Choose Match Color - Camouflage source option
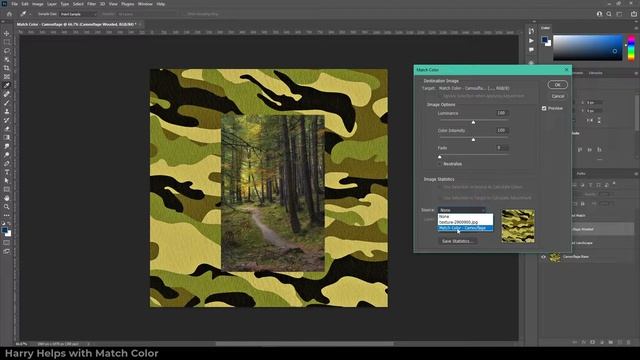 (x=465, y=228)
